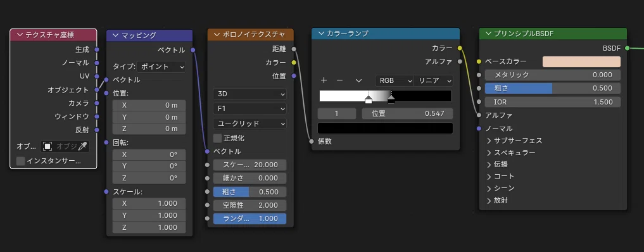Click the オブジェクト picker field
644x252 pixels.
[x=65, y=146]
